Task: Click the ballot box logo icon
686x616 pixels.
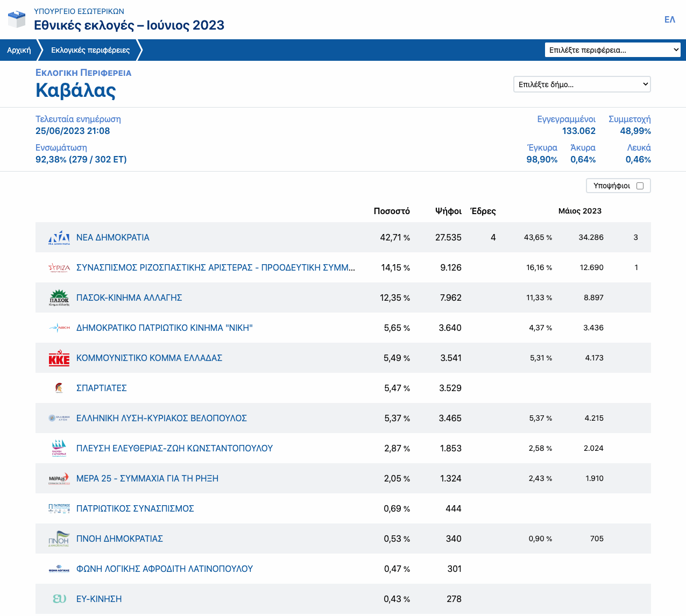Action: pos(17,19)
